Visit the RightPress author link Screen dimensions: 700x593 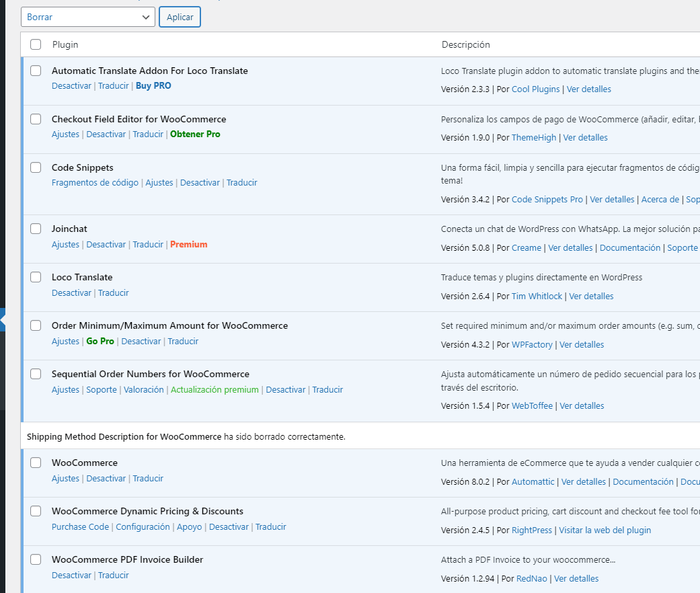pyautogui.click(x=532, y=530)
